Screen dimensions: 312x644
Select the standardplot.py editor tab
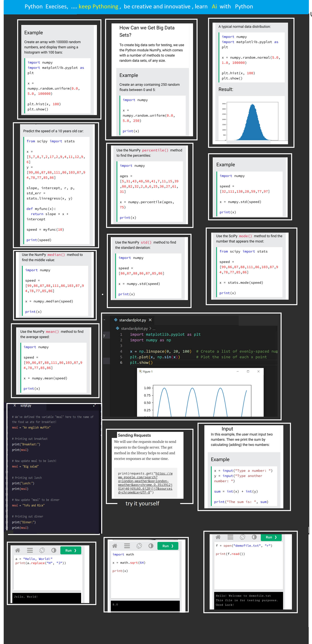click(132, 320)
